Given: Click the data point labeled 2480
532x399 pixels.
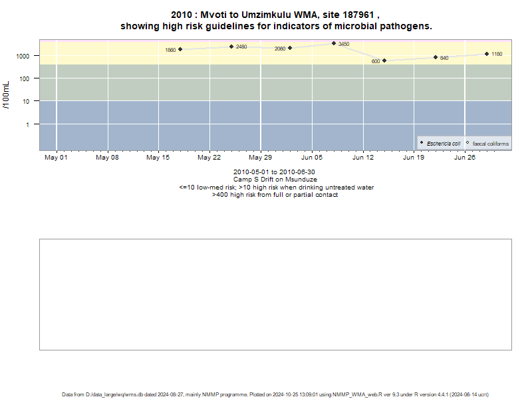Looking at the screenshot, I should click(231, 47).
